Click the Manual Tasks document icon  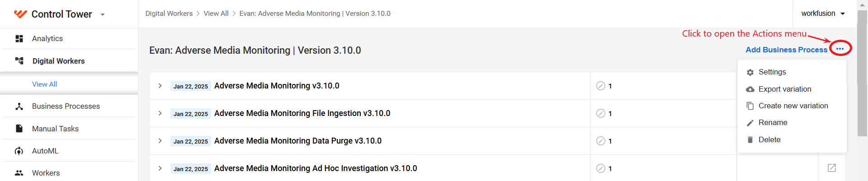[x=19, y=129]
